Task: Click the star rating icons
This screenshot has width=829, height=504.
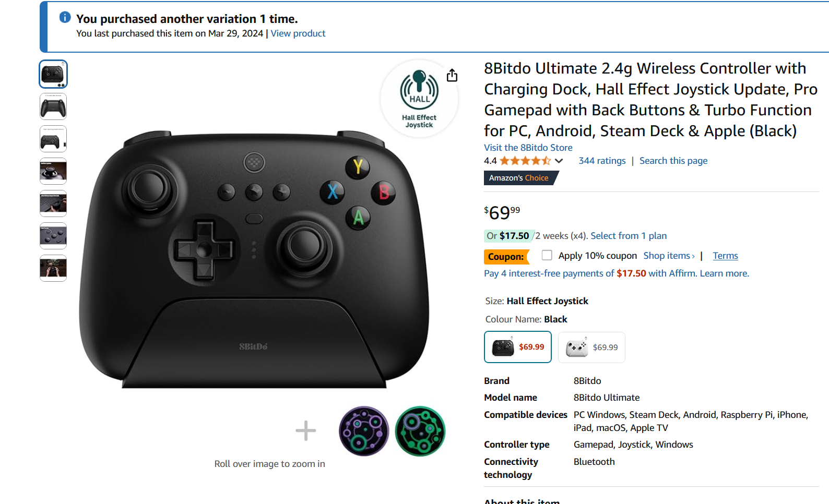Action: pos(525,161)
